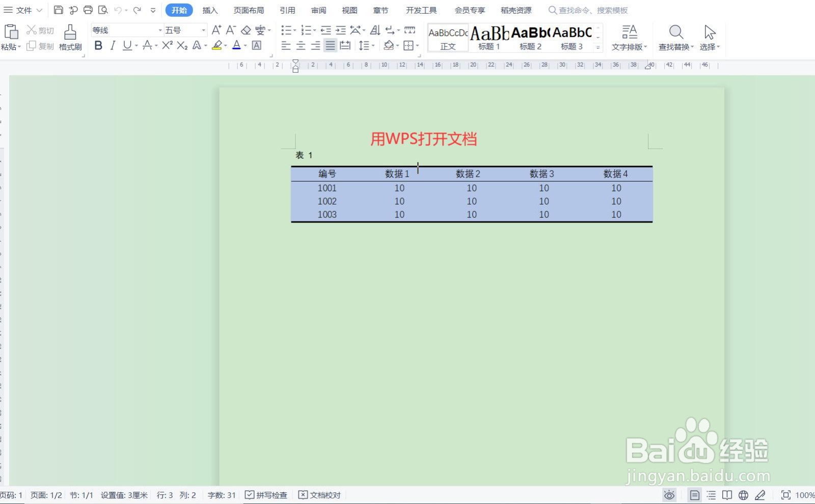Click the Undo arrow icon
Image resolution: width=815 pixels, height=504 pixels.
[x=118, y=10]
